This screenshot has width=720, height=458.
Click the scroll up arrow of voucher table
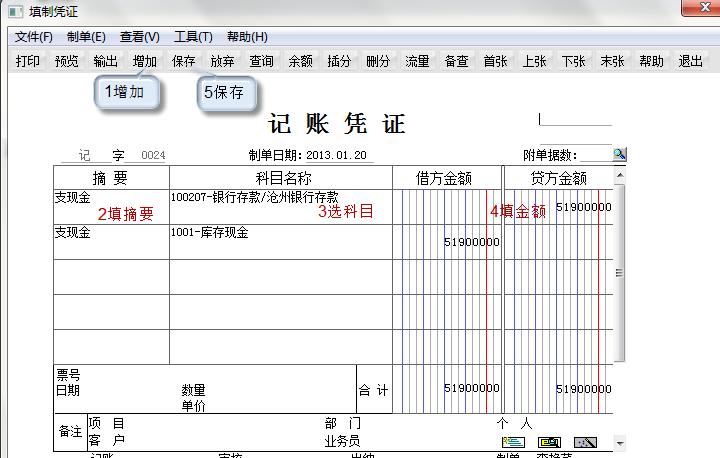pos(619,175)
